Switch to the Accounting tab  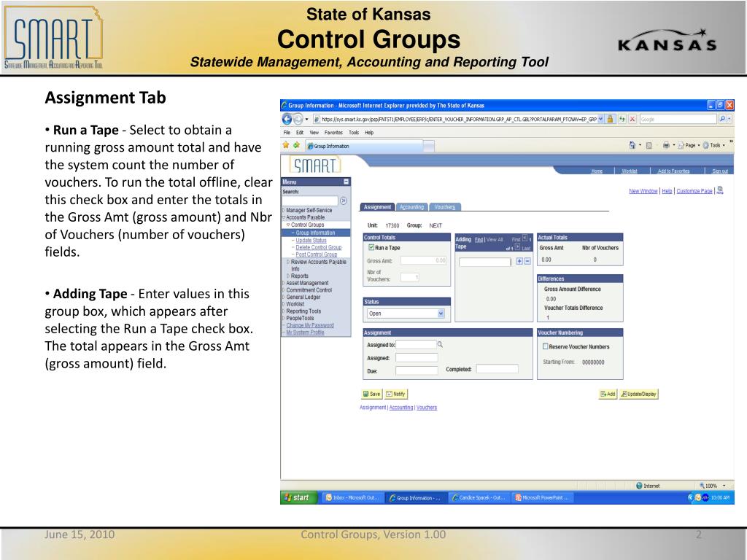(411, 206)
